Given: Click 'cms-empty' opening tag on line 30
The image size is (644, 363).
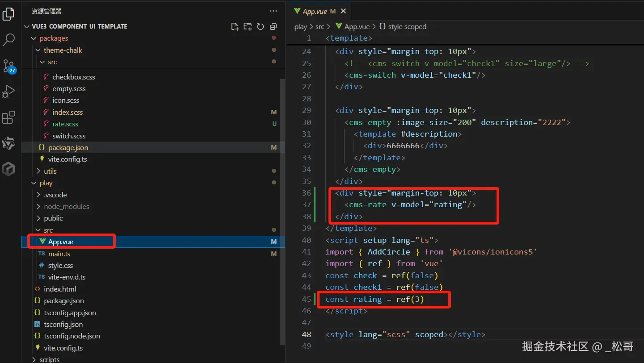Looking at the screenshot, I should click(x=372, y=122).
